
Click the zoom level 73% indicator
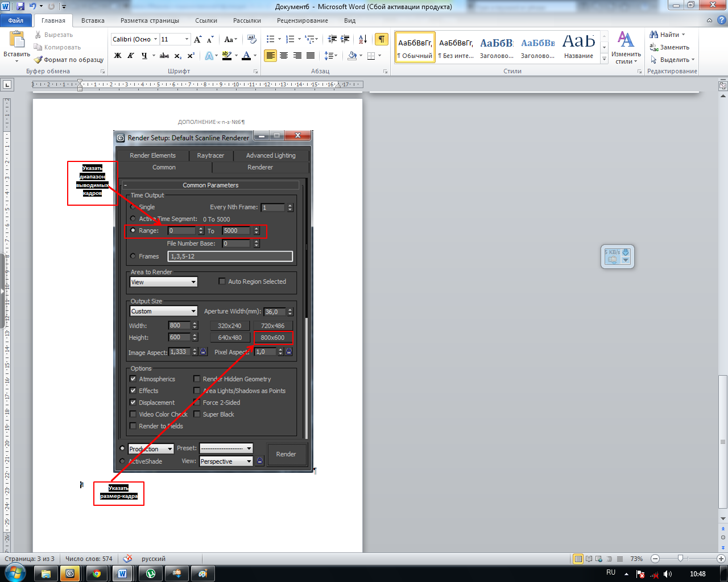click(x=636, y=559)
